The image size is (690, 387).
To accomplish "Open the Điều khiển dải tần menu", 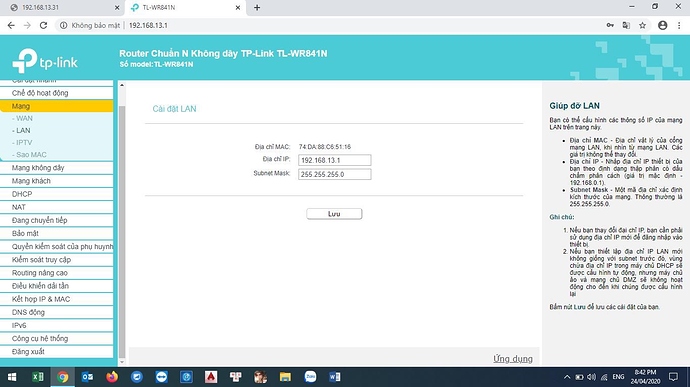I will point(57,286).
